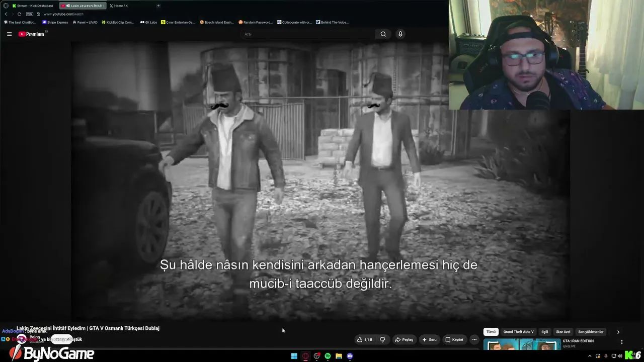Click the system tray microphone icon

[606, 356]
